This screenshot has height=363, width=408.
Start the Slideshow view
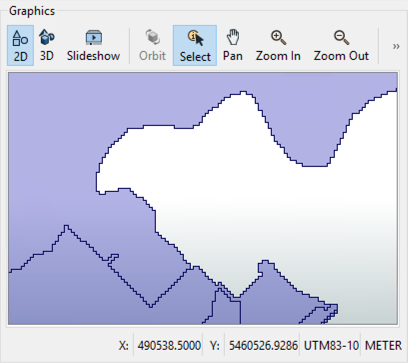(93, 45)
